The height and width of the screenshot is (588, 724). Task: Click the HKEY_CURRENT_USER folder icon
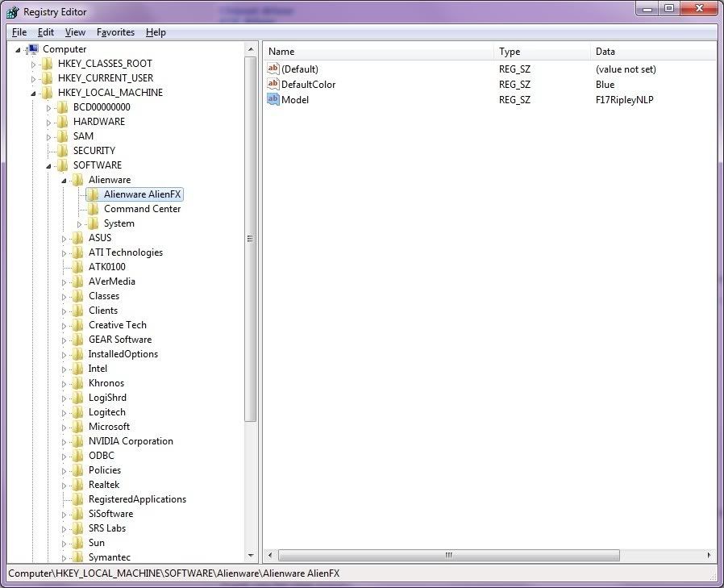[x=47, y=78]
